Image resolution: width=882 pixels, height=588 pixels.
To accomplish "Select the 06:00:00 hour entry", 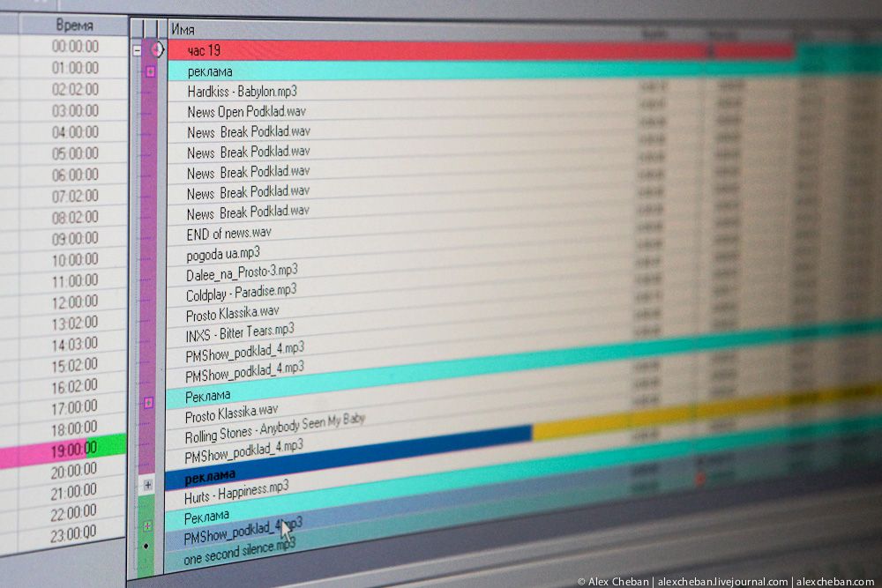I will [75, 175].
